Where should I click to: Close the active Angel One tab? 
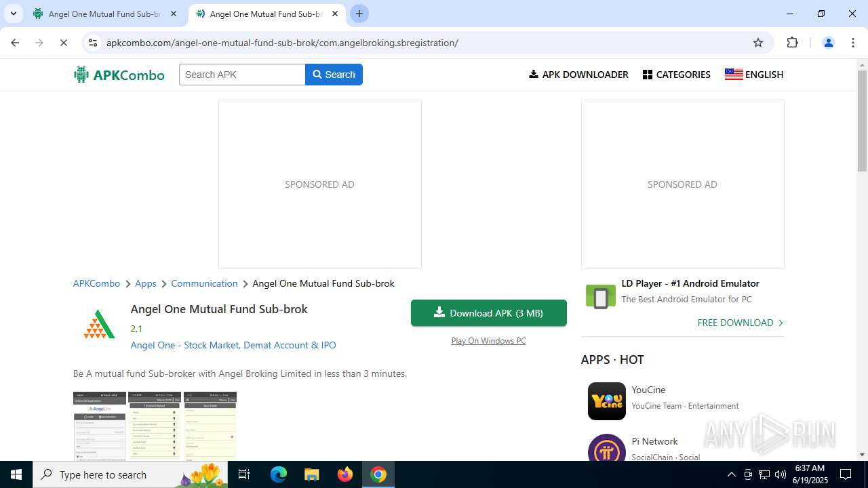[335, 14]
